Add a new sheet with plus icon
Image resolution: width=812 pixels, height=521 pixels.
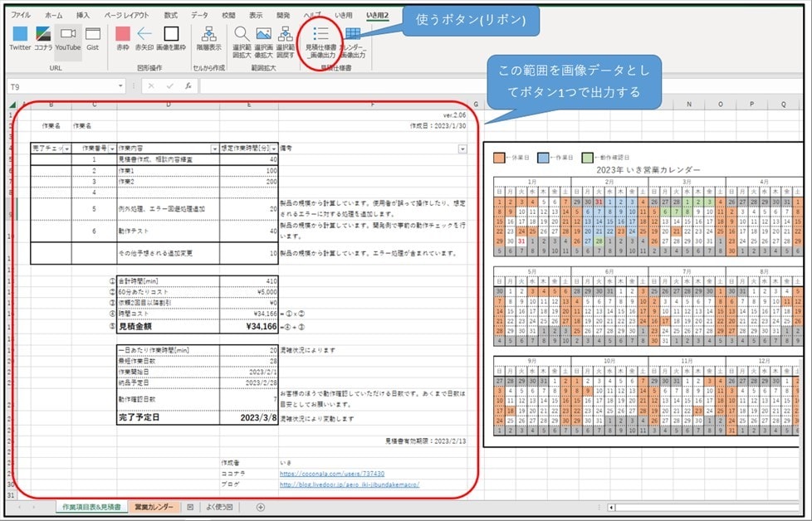pos(261,508)
